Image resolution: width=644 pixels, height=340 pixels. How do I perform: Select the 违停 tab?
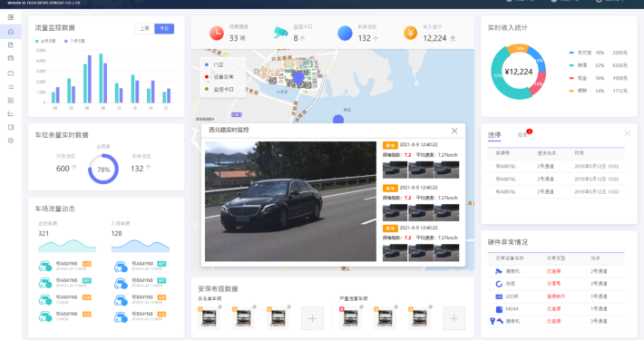494,135
